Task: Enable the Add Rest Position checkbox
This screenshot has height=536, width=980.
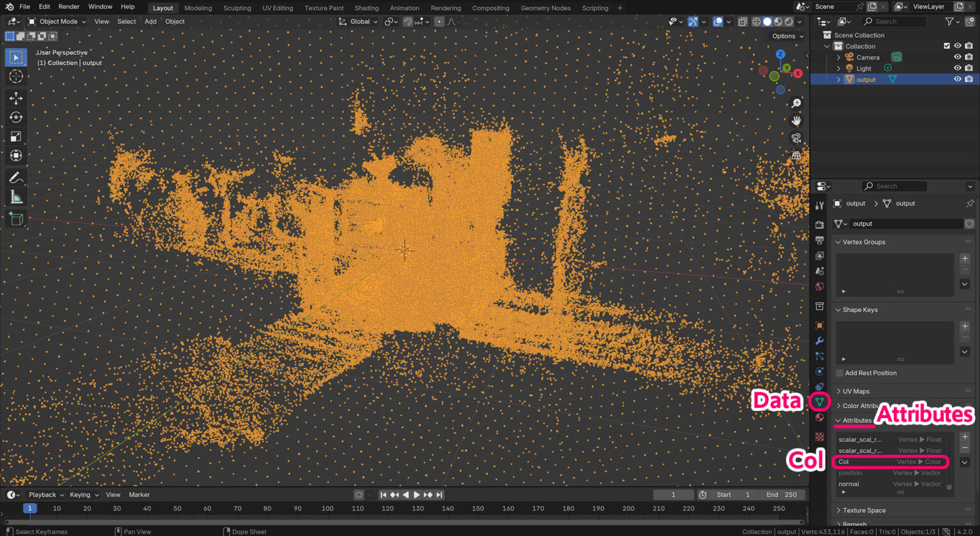Action: [x=840, y=373]
